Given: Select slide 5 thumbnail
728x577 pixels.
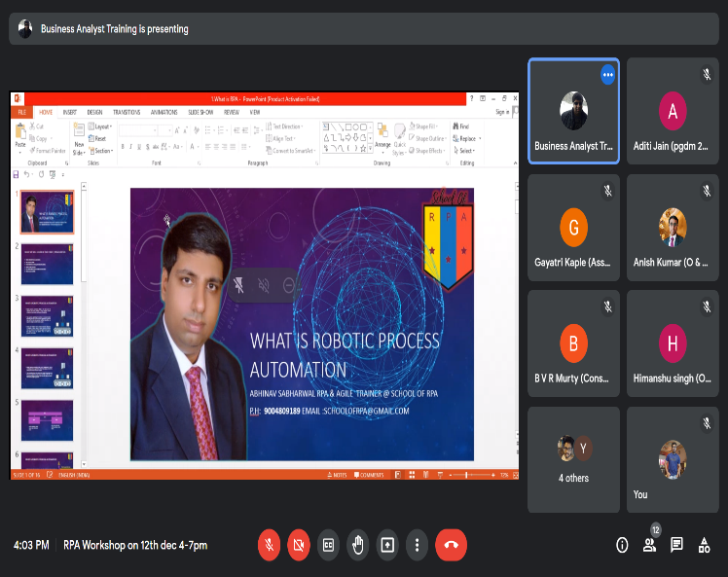Looking at the screenshot, I should click(x=47, y=420).
